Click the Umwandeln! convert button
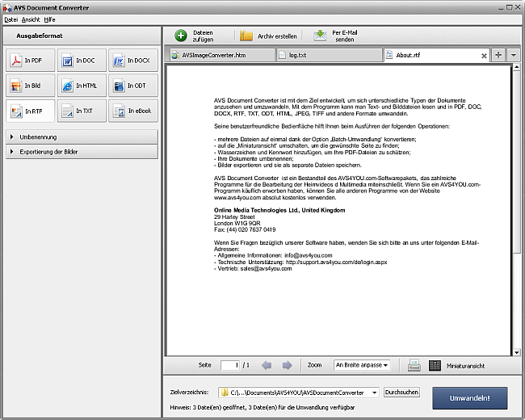 pos(470,398)
